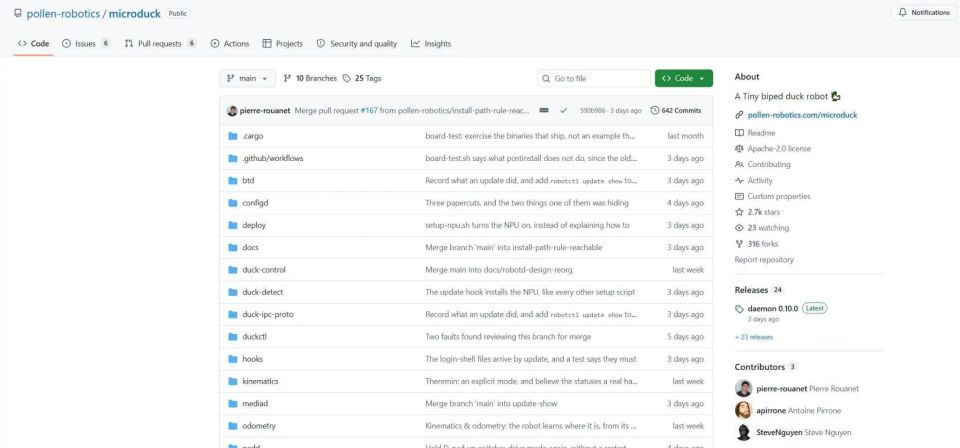Click the eye icon beside 23 watching
The width and height of the screenshot is (960, 448).
point(739,228)
